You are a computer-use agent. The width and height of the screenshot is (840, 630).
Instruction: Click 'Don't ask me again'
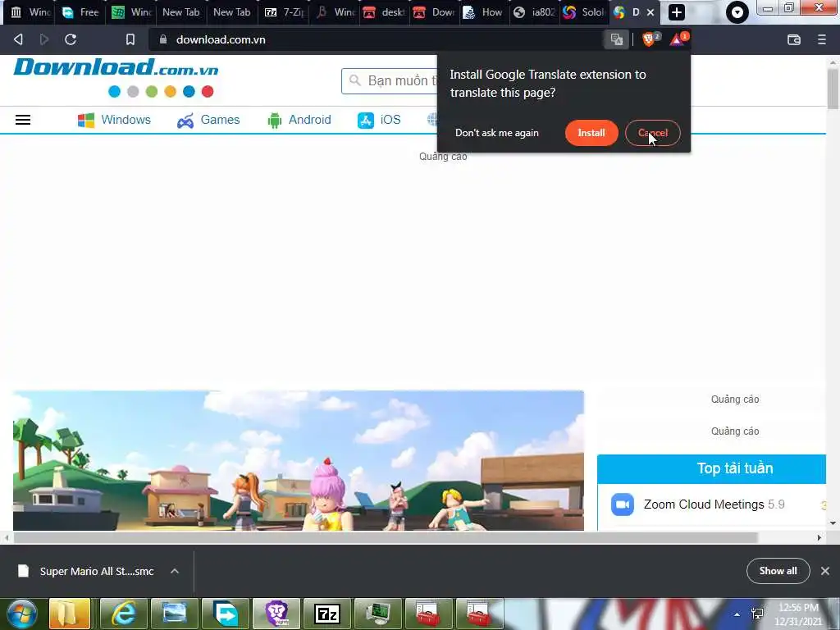pos(496,133)
